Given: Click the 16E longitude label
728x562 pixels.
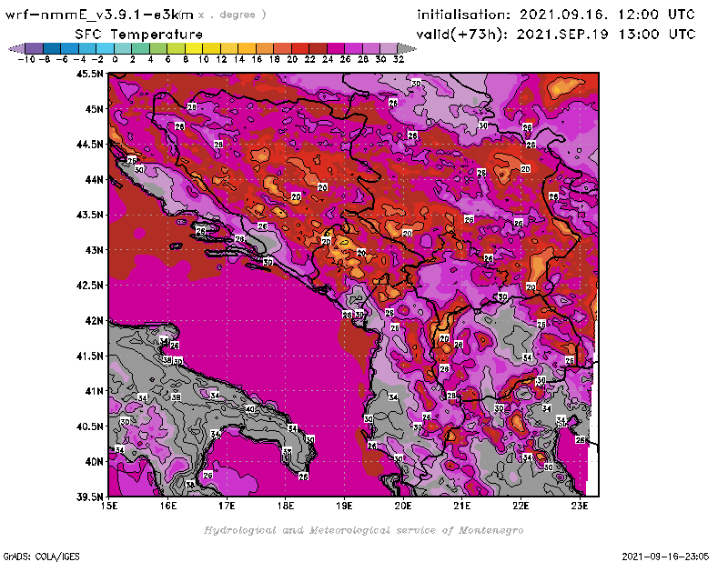Looking at the screenshot, I should [168, 506].
